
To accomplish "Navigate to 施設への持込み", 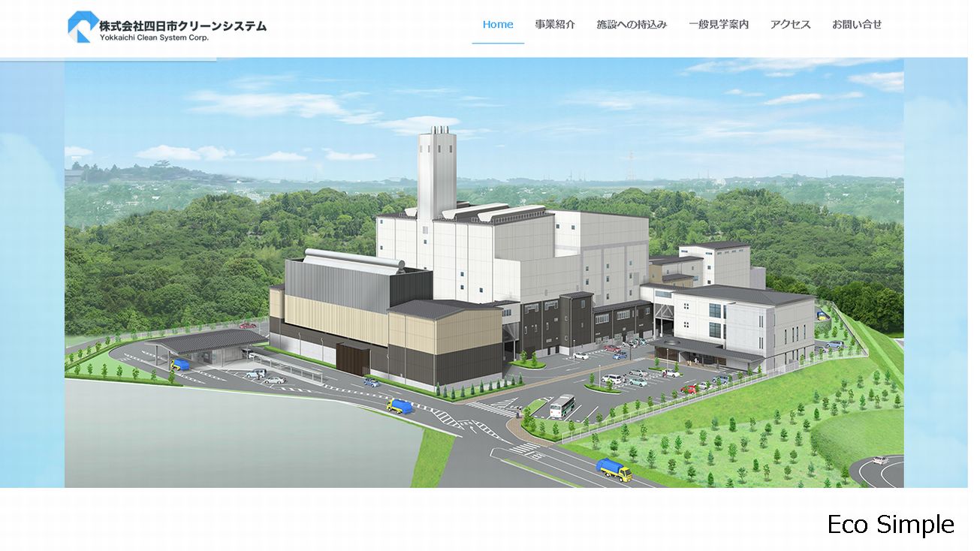I will (x=632, y=24).
